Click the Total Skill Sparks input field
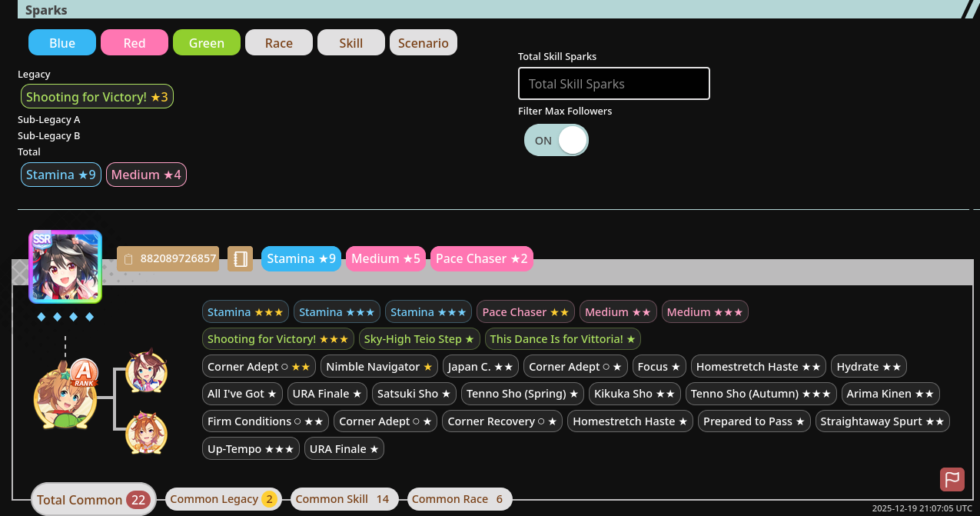This screenshot has height=516, width=980. pyautogui.click(x=614, y=84)
